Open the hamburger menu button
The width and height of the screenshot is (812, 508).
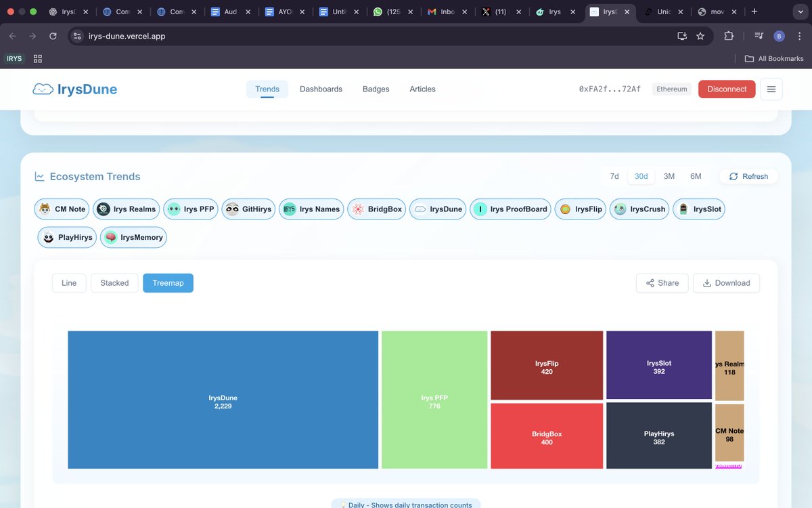point(771,89)
